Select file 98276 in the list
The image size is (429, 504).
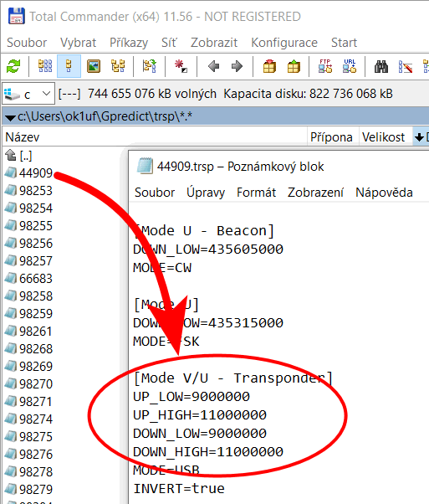[36, 454]
